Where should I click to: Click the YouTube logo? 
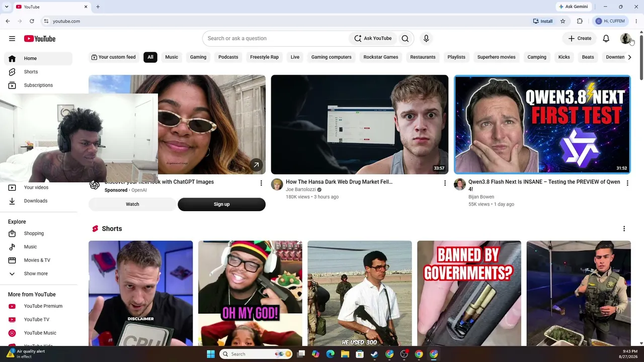coord(39,39)
